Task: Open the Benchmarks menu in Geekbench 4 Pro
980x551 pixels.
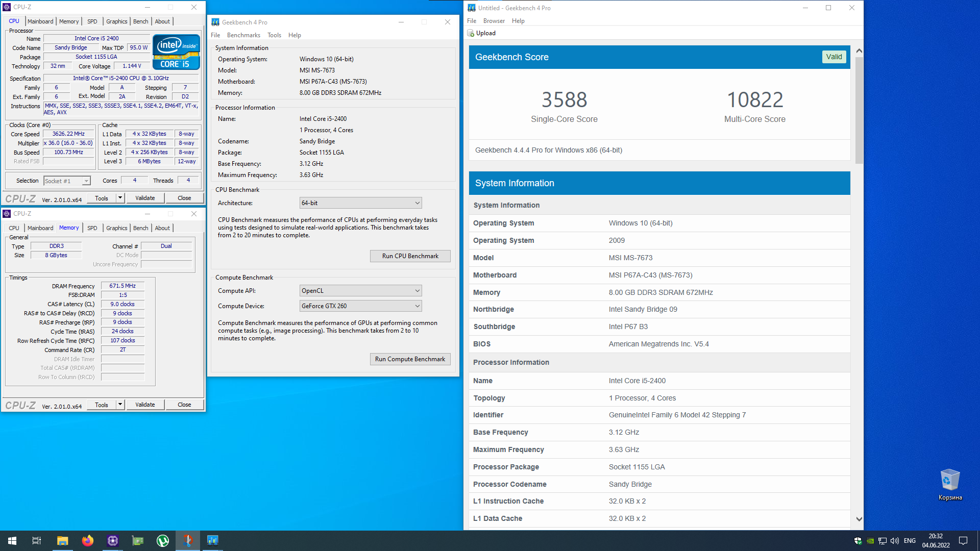Action: 243,35
